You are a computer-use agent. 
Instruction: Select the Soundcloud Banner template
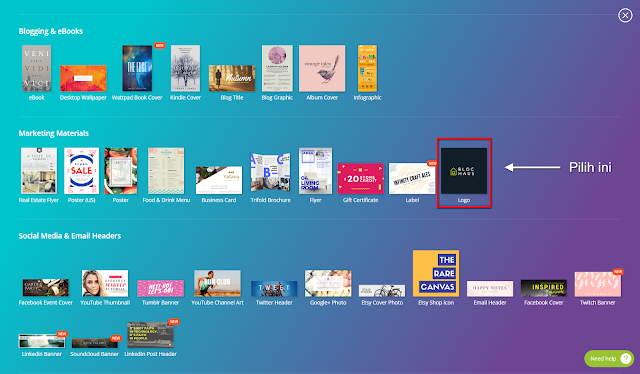[x=94, y=343]
